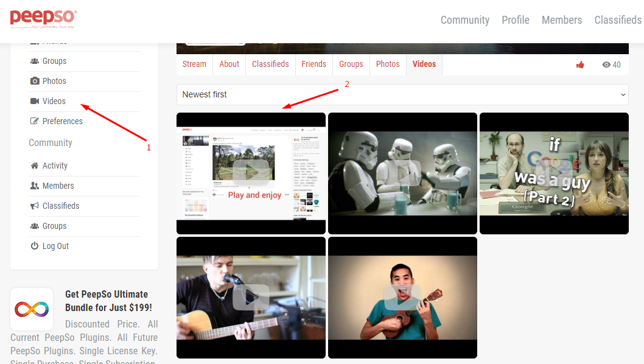Open Profile in top navigation

(516, 19)
